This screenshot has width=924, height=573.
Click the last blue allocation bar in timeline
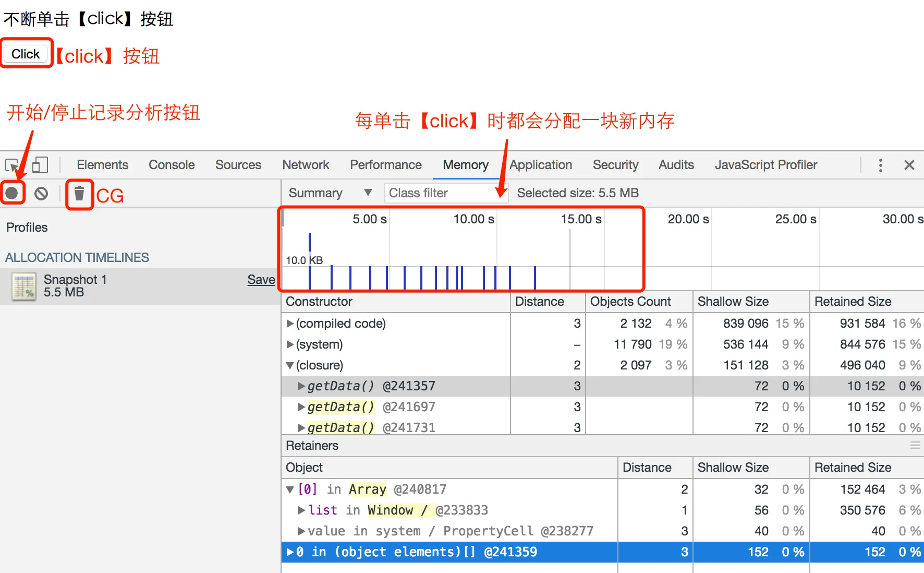535,278
